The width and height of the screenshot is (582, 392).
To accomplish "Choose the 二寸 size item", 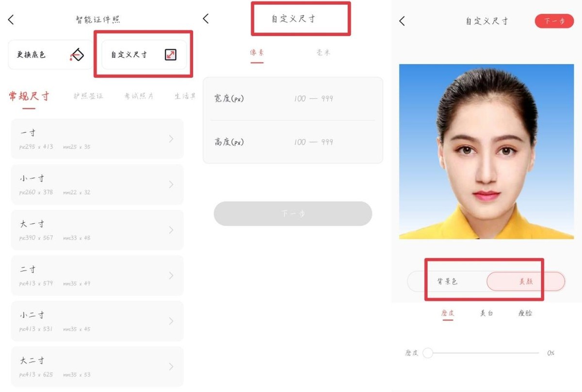I will coord(97,276).
